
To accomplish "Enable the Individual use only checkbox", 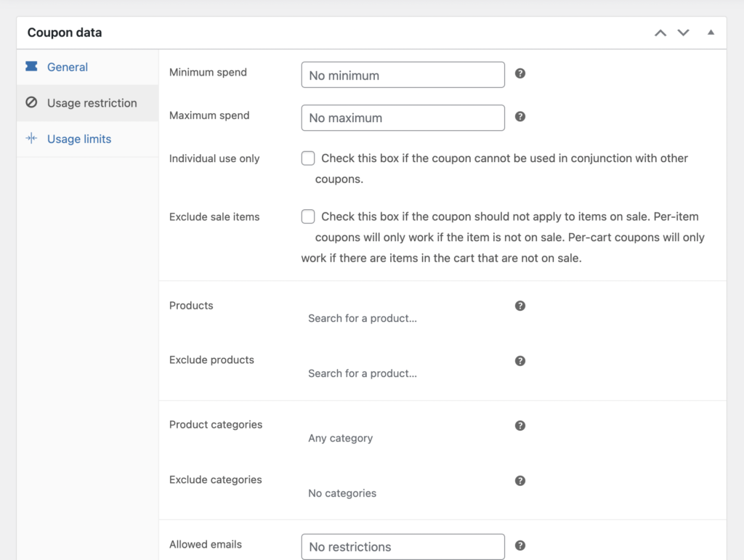I will coord(308,158).
